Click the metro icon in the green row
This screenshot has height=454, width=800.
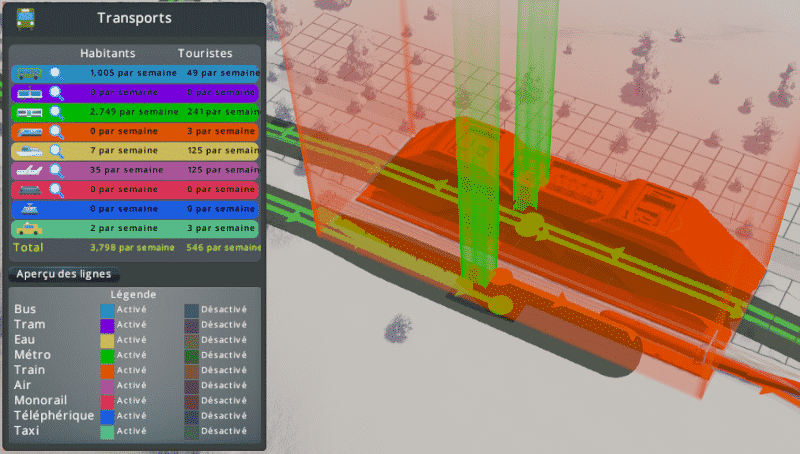pyautogui.click(x=29, y=112)
